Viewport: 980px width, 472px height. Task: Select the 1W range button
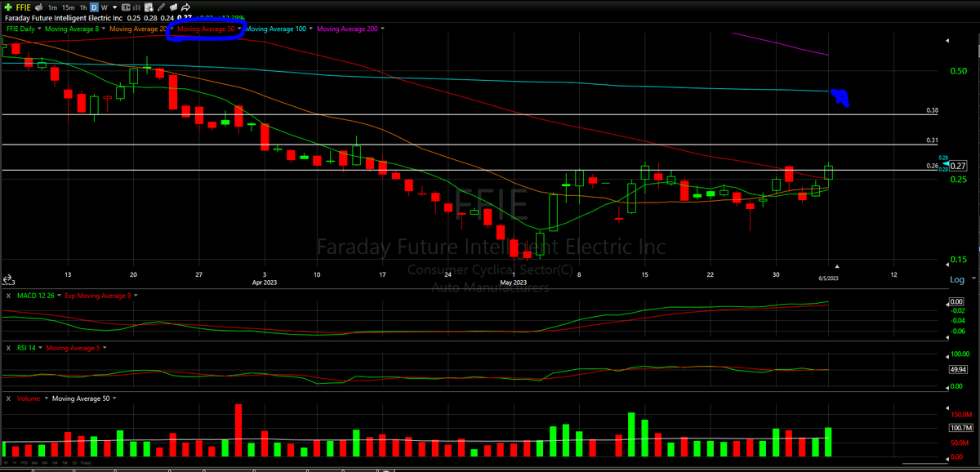(65, 463)
